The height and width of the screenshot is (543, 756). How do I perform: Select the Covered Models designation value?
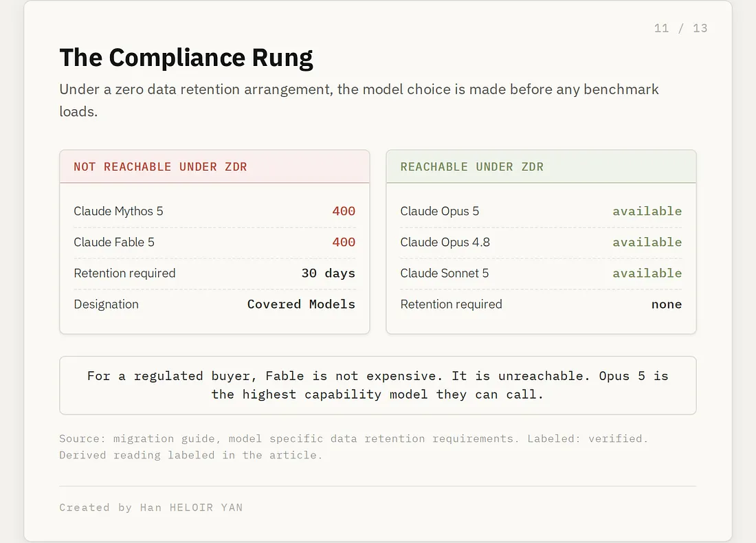pyautogui.click(x=301, y=304)
